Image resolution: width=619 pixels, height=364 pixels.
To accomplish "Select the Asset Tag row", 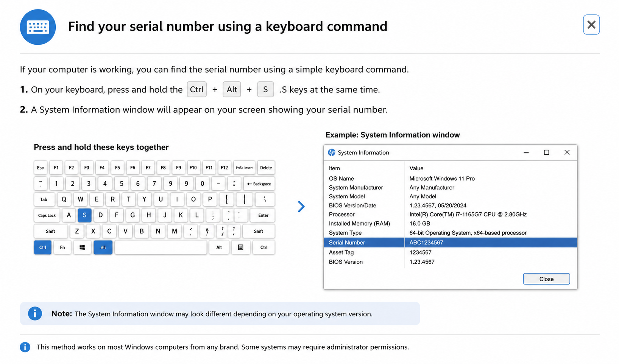I will tap(451, 252).
